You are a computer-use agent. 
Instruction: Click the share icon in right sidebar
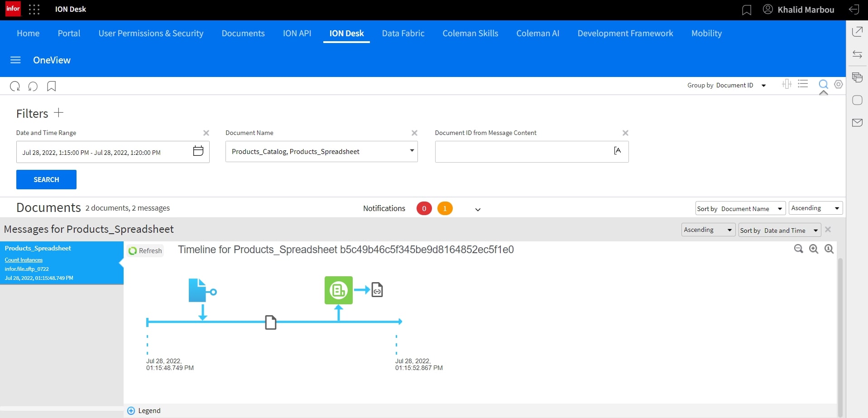coord(857,32)
